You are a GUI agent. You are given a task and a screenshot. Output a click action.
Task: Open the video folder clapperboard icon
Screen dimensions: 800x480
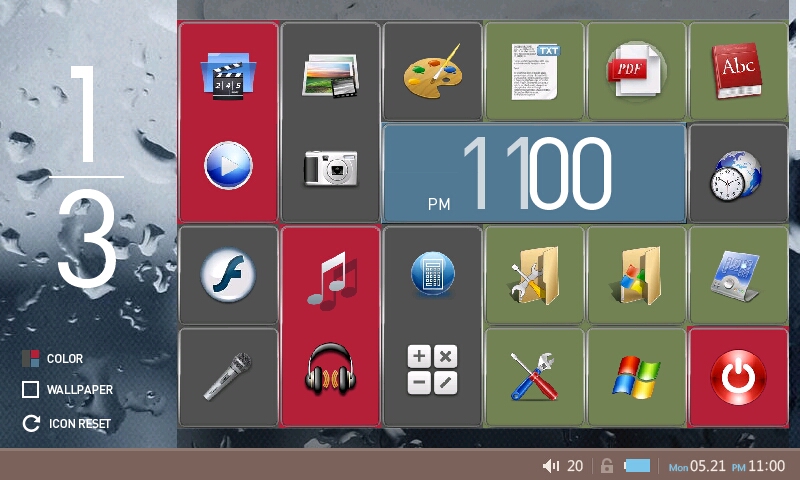pyautogui.click(x=228, y=75)
